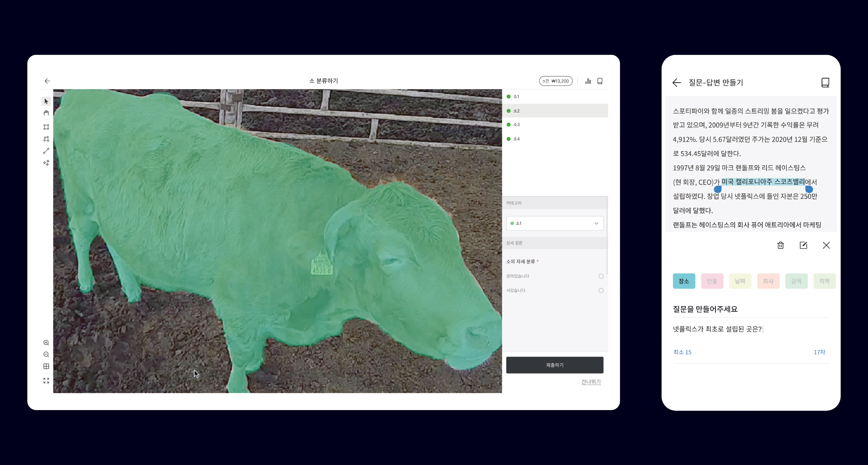Viewport: 868px width, 465px height.
Task: Select the hand pan tool
Action: 46,113
